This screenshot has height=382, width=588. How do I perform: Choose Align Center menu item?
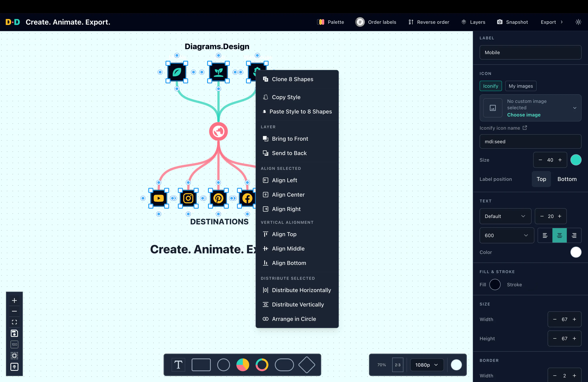click(297, 194)
